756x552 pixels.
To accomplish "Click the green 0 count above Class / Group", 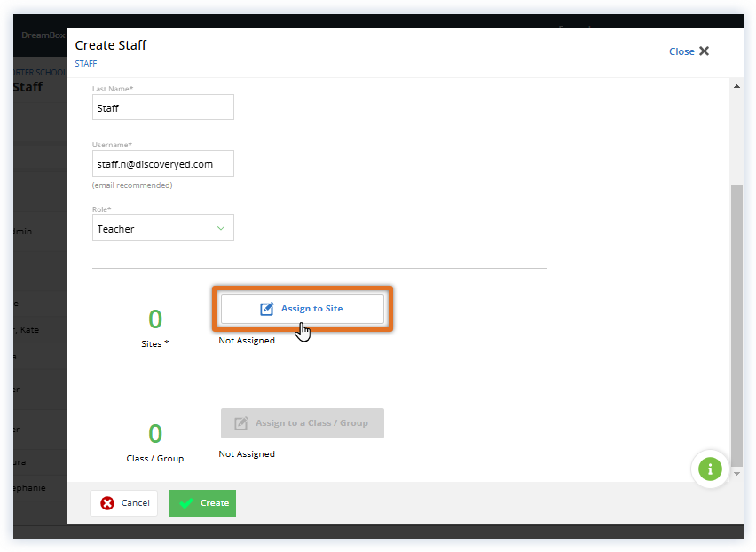I will pyautogui.click(x=155, y=434).
